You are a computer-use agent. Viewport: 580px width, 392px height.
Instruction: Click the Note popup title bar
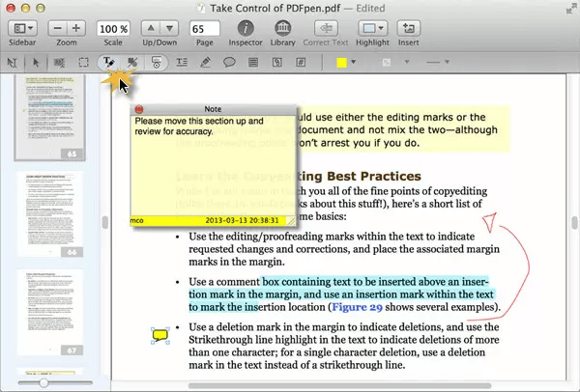click(213, 109)
